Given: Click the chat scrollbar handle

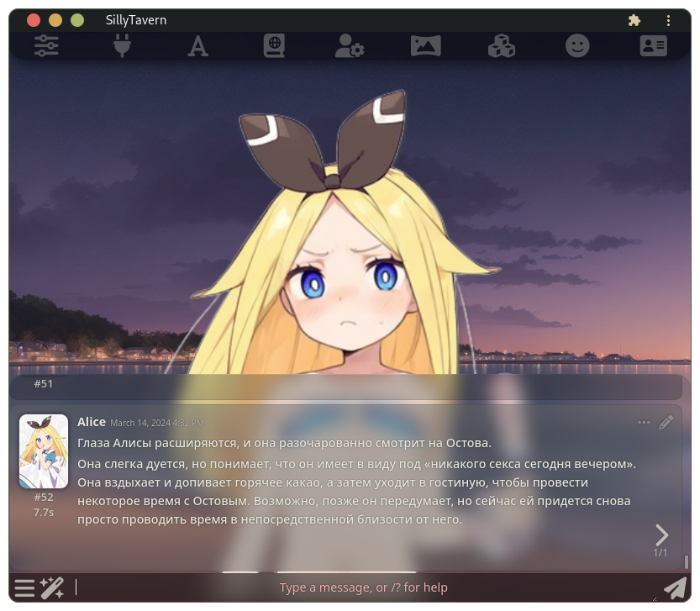Looking at the screenshot, I should pyautogui.click(x=687, y=561).
